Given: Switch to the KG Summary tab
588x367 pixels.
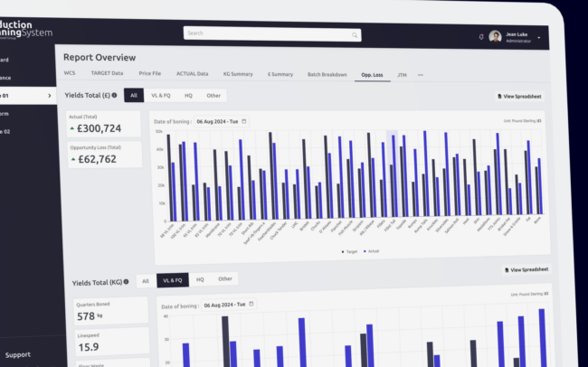Looking at the screenshot, I should (x=238, y=74).
